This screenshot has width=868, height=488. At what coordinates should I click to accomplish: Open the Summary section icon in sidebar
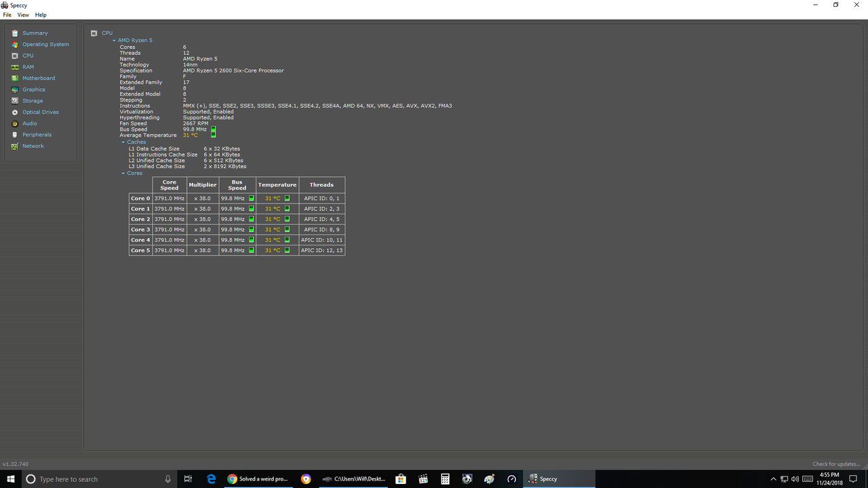pos(15,33)
